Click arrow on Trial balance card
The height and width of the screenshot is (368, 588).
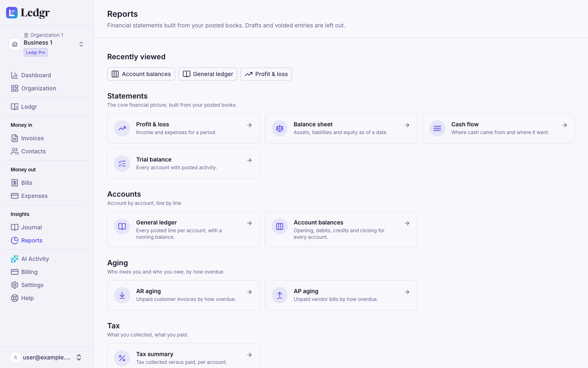(249, 160)
